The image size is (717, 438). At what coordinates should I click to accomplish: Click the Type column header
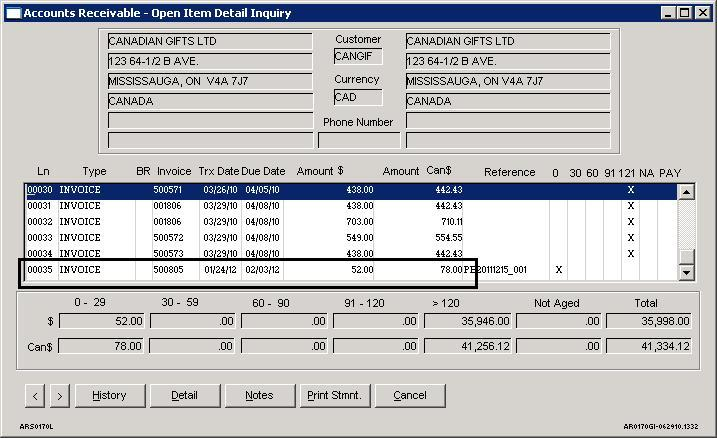point(94,171)
